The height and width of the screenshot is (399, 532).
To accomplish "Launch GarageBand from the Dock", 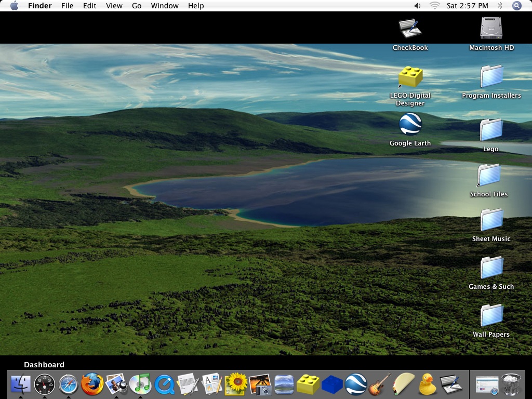I will 378,384.
